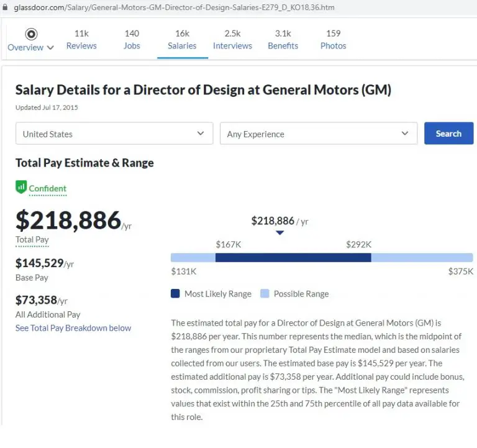Open the United States location dropdown
477x448 pixels.
(x=114, y=134)
